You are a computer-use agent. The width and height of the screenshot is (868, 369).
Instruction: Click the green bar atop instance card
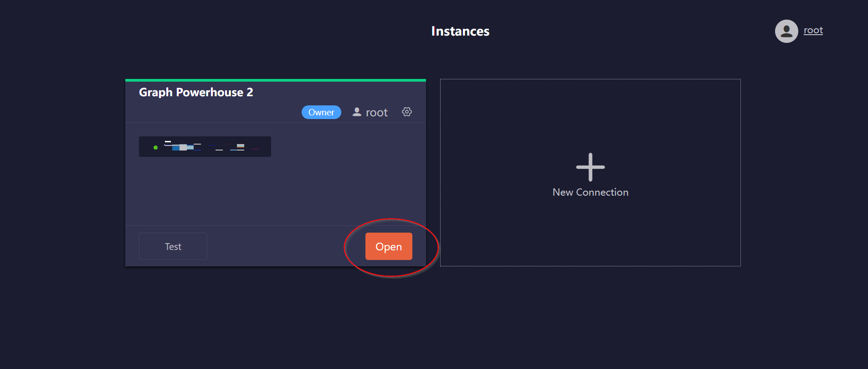point(275,80)
